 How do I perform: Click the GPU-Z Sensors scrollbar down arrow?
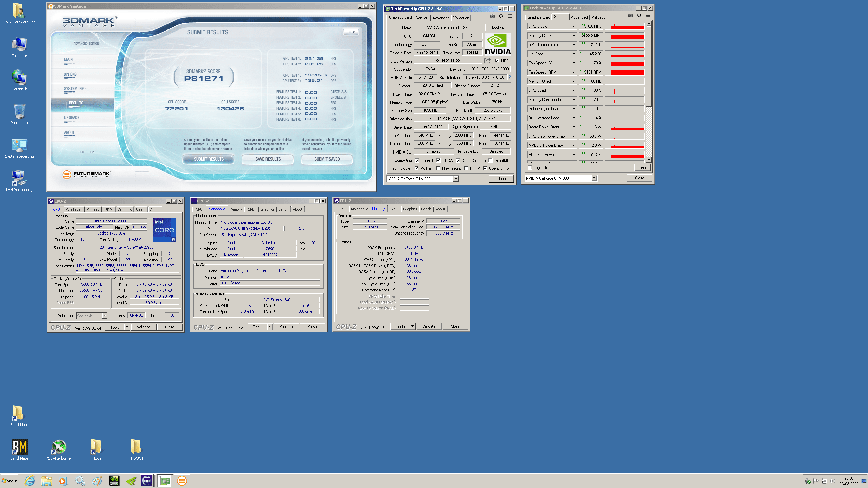(x=649, y=160)
